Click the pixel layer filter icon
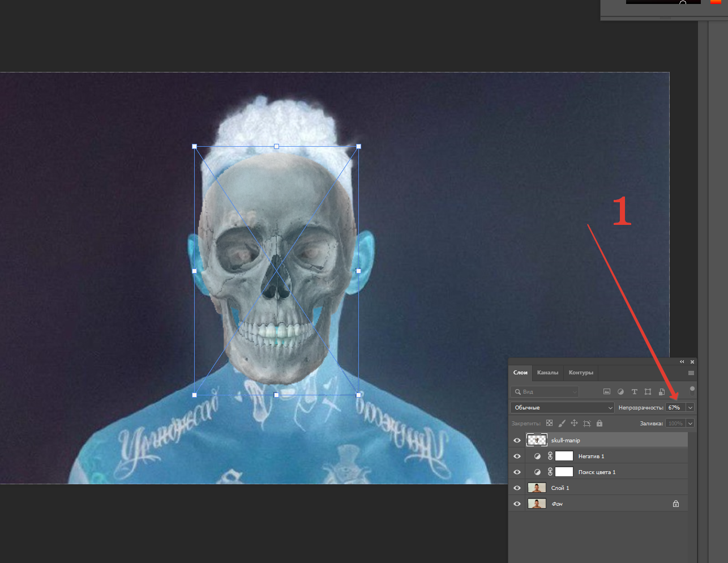 tap(607, 391)
